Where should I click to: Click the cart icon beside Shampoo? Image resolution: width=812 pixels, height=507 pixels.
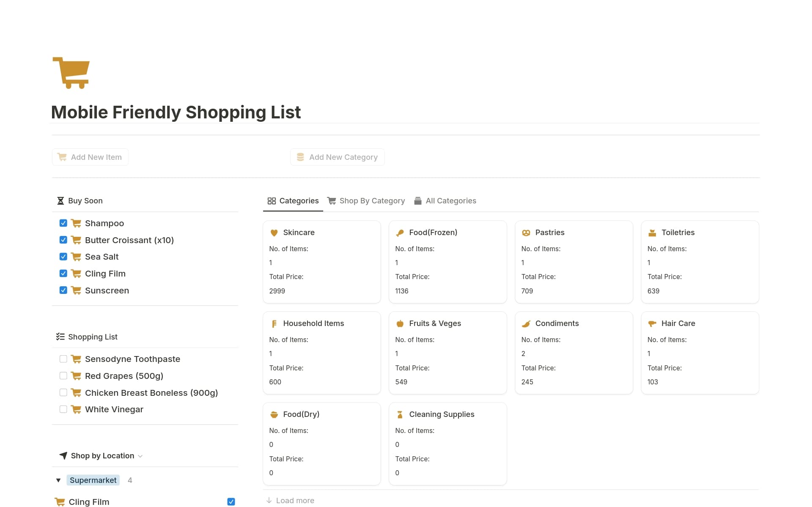pos(76,223)
